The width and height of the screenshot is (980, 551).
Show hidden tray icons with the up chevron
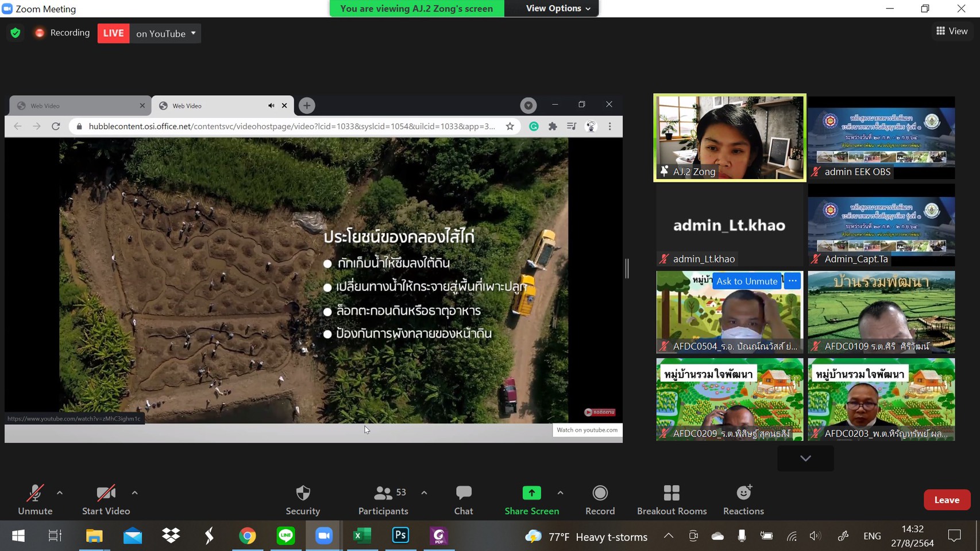pos(669,536)
